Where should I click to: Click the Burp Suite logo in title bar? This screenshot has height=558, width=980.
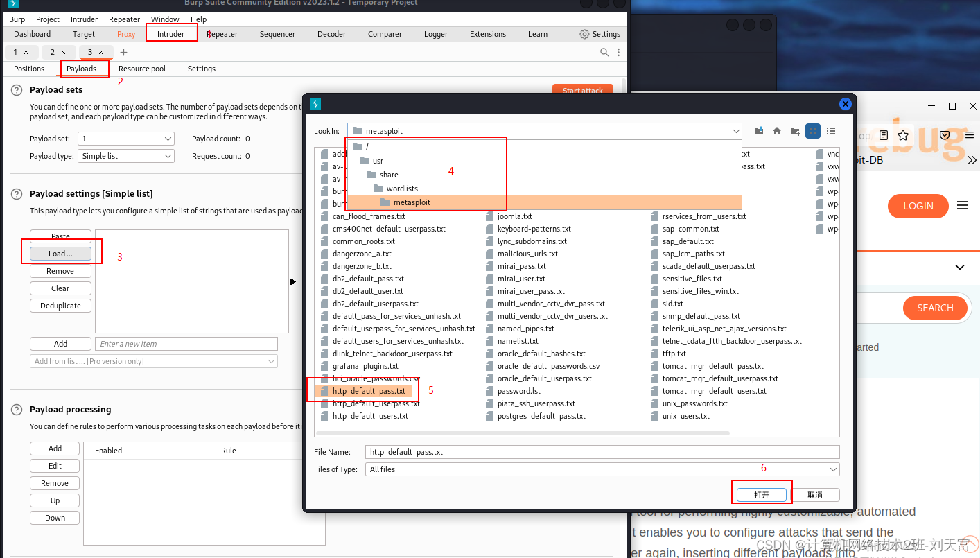[12, 3]
